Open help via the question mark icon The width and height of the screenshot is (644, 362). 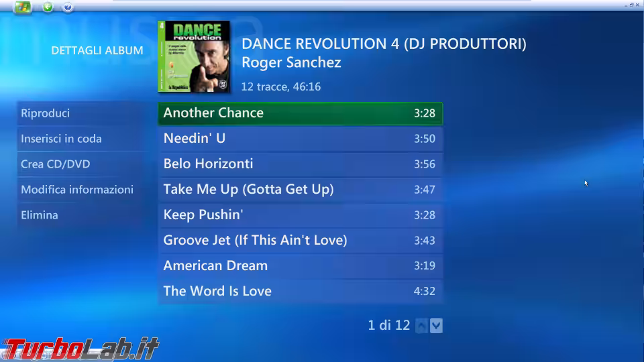[x=68, y=7]
